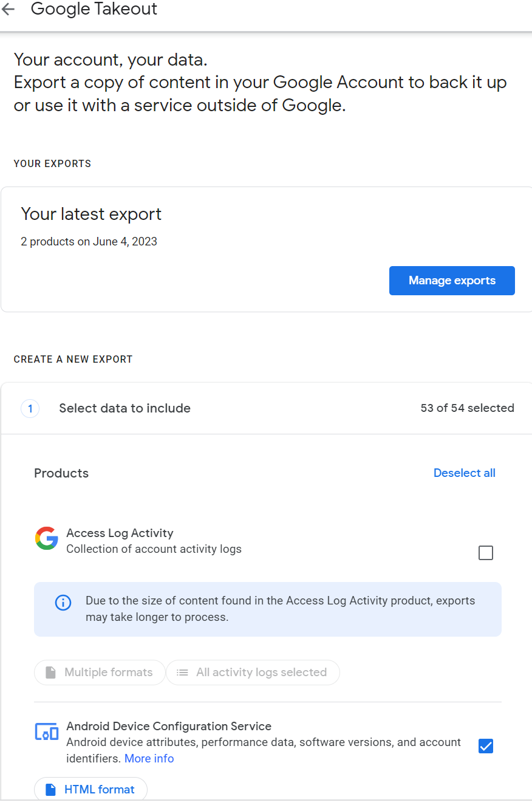Click the Google Takeout title
The width and height of the screenshot is (532, 808).
94,9
